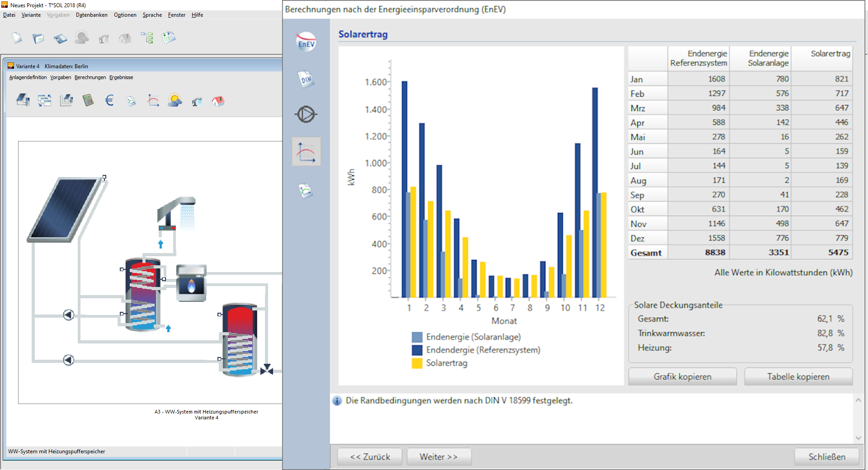Image resolution: width=868 pixels, height=470 pixels.
Task: Open the Ergebnisse menu in Variante 4 window
Action: pos(121,77)
